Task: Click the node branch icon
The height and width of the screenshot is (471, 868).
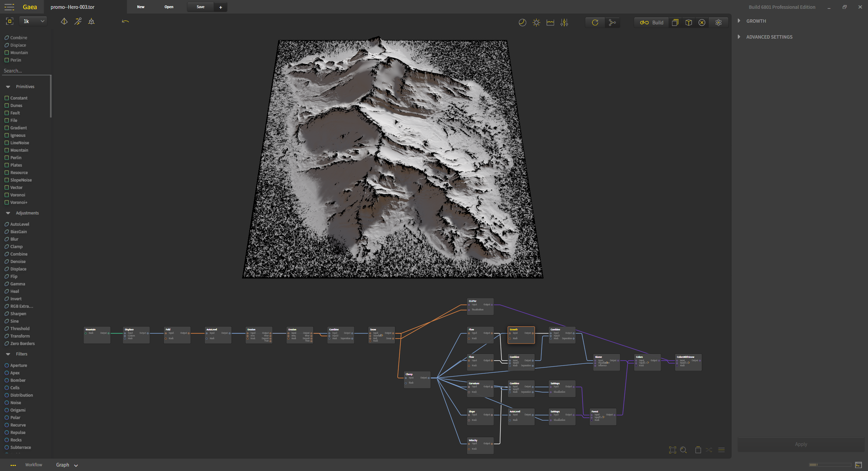Action: [x=612, y=23]
